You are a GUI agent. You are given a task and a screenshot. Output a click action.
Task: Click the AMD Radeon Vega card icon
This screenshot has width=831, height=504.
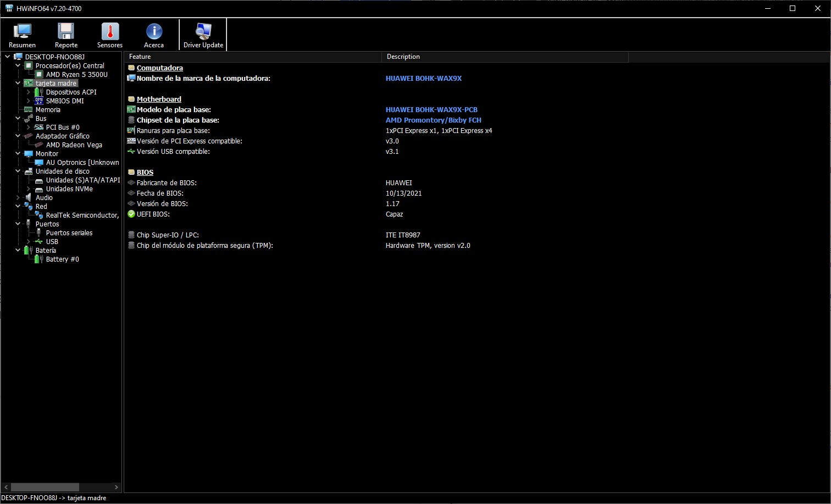click(x=39, y=145)
